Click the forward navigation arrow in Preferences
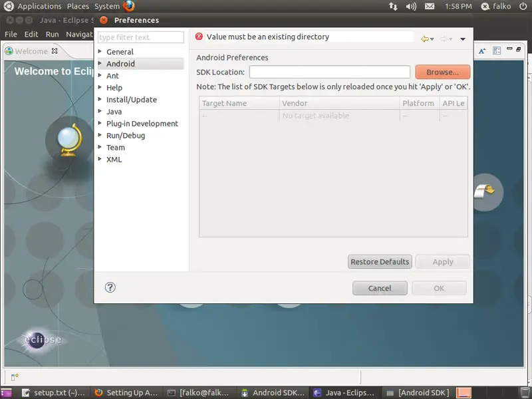 443,39
